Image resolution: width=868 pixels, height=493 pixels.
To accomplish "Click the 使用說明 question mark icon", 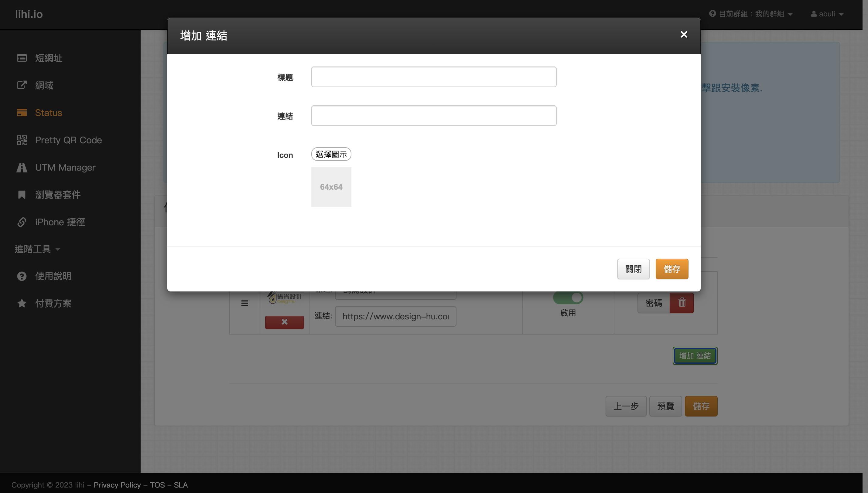I will point(22,276).
